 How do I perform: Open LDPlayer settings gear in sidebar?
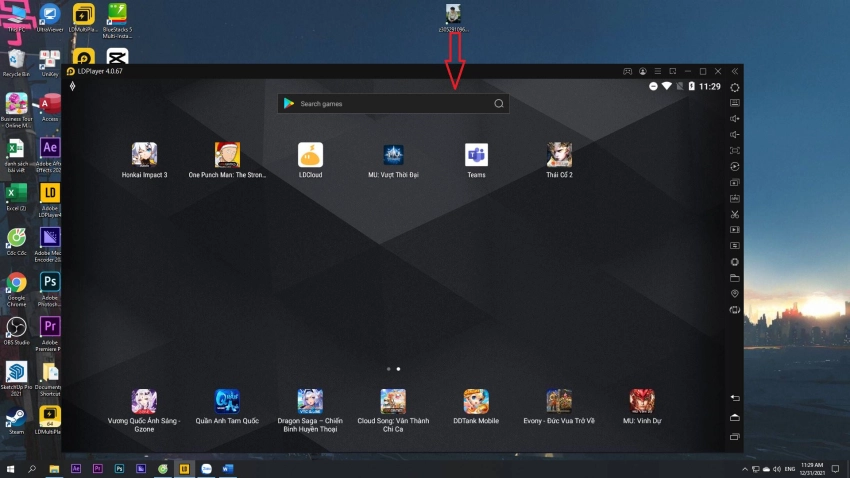(x=735, y=87)
